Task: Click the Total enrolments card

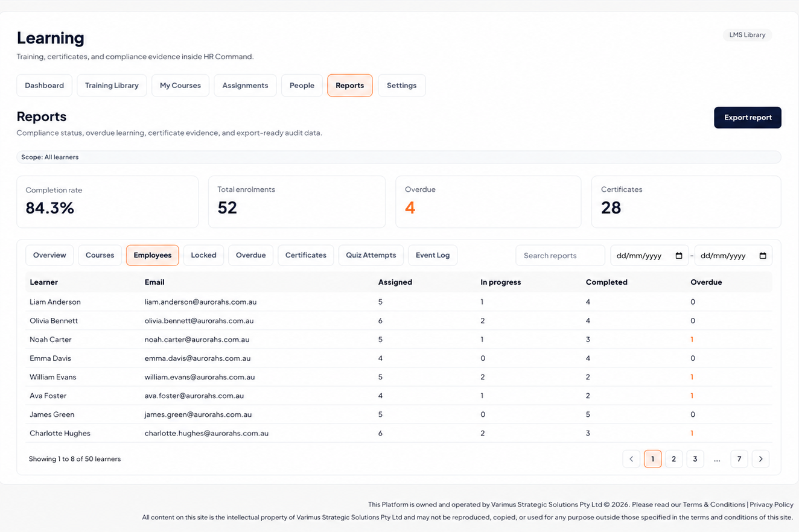Action: coord(297,202)
